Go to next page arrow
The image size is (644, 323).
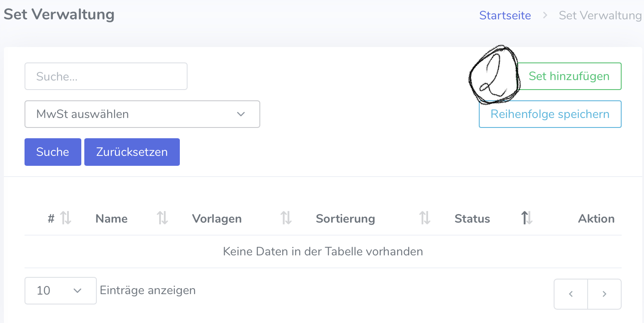(604, 294)
